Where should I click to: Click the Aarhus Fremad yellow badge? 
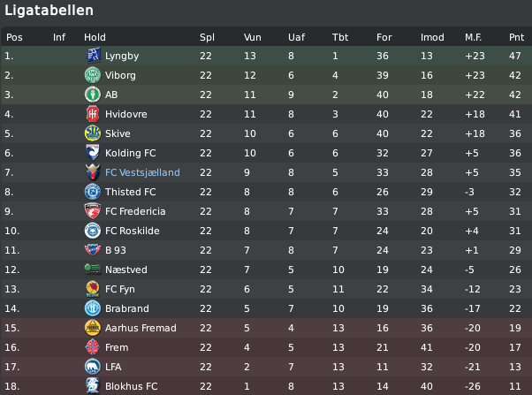pos(93,328)
